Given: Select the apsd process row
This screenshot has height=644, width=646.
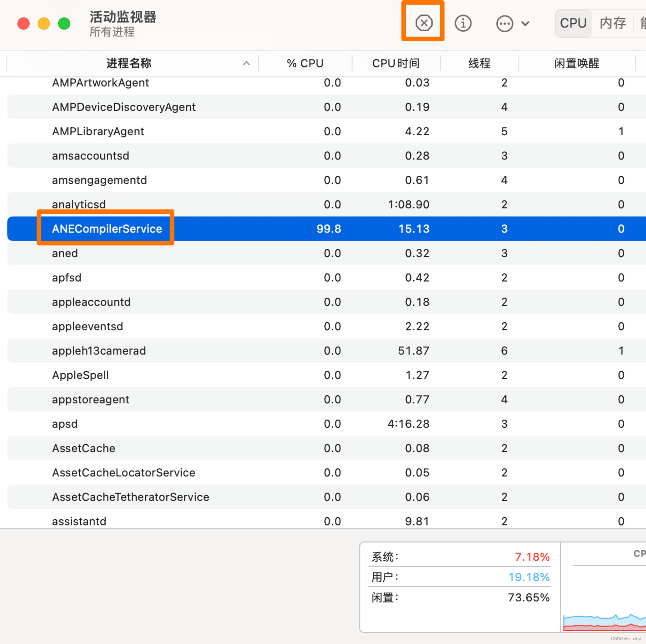Looking at the screenshot, I should 65,424.
